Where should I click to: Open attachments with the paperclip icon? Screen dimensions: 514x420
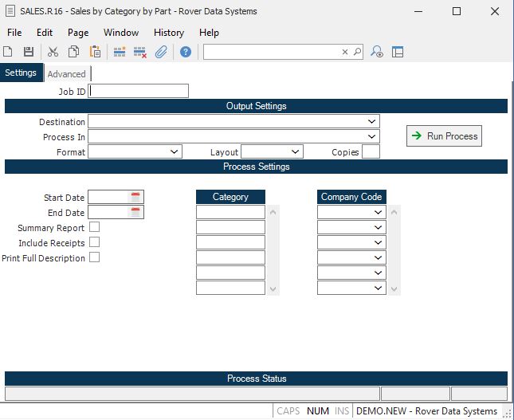pyautogui.click(x=161, y=52)
